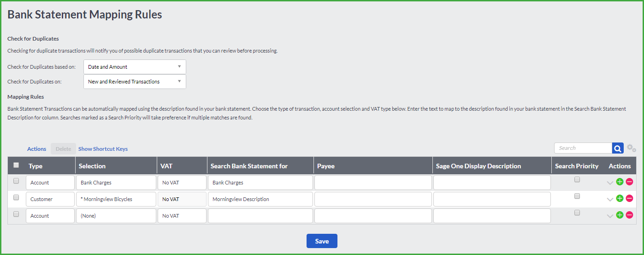The image size is (644, 255).
Task: Tick the select-all checkbox in header
Action: [16, 165]
